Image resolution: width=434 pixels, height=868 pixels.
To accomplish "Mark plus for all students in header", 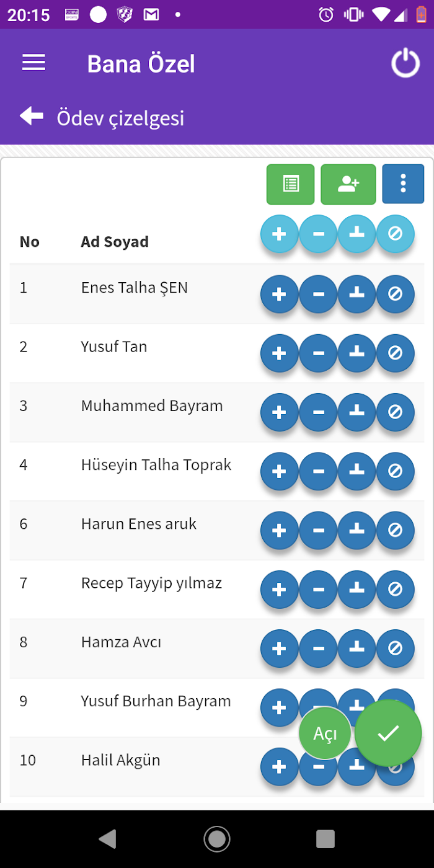I will tap(280, 234).
